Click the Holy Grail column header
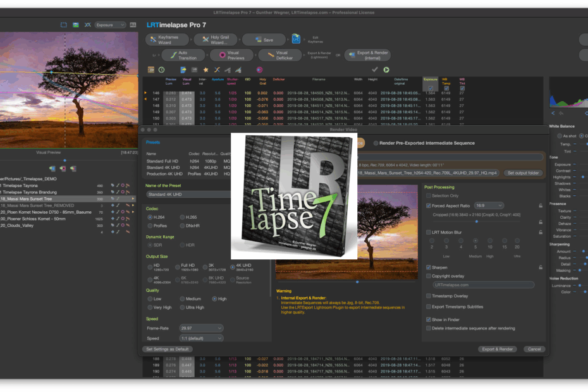Screen dimensions: 588x392 [x=262, y=82]
